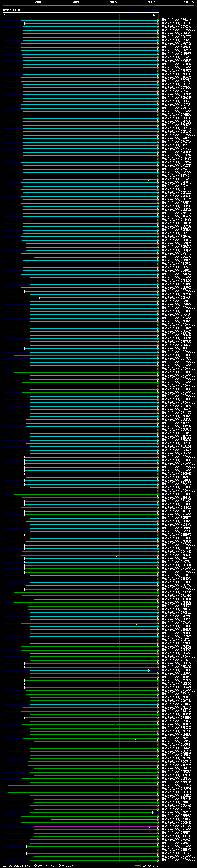
Task: Click label UniRef100_Q5D8P8
Action: point(177,674)
